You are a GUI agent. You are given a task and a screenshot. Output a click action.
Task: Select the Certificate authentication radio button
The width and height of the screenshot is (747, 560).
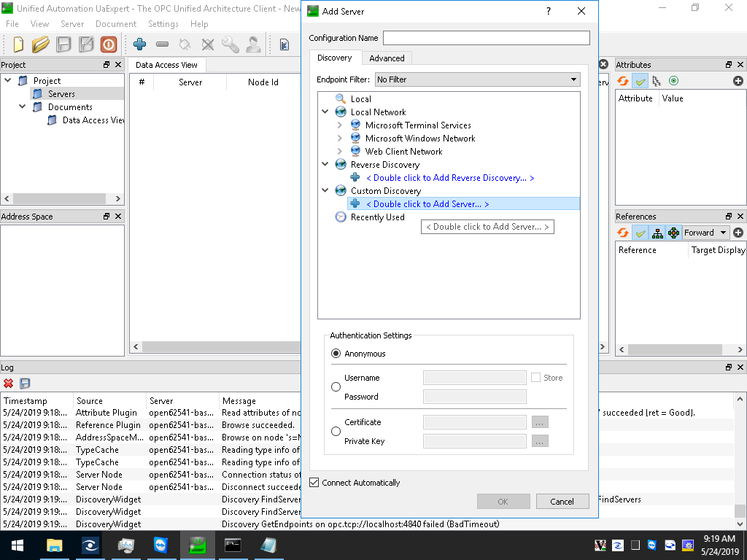coord(336,431)
